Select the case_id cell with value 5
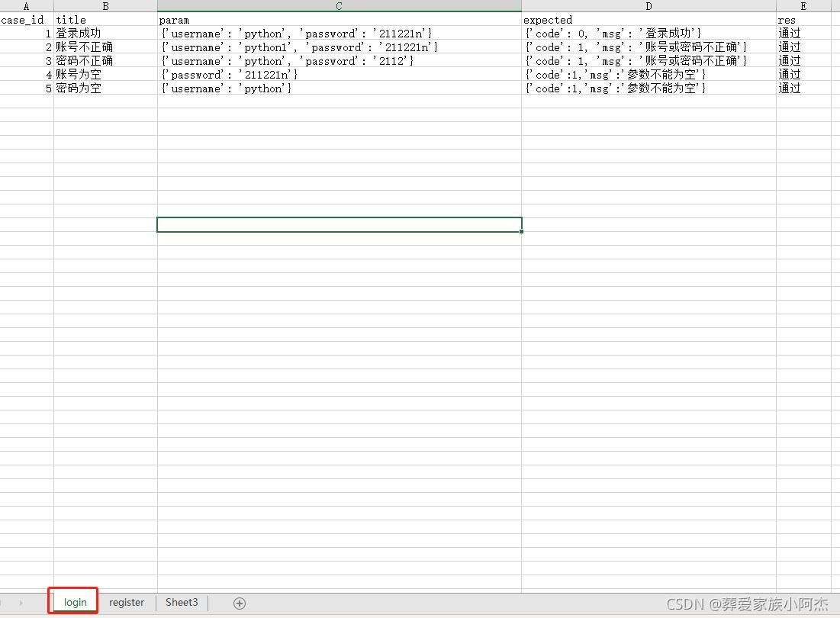 (26, 88)
